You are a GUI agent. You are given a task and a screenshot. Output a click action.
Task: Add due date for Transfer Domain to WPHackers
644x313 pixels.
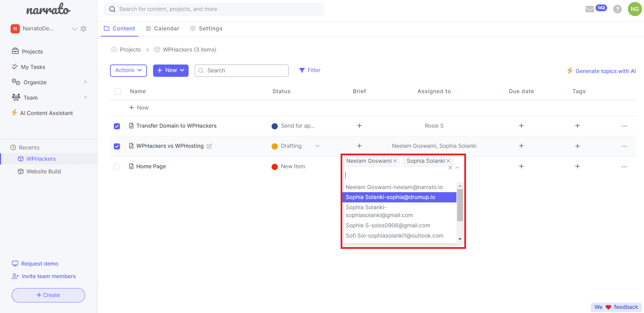click(521, 126)
